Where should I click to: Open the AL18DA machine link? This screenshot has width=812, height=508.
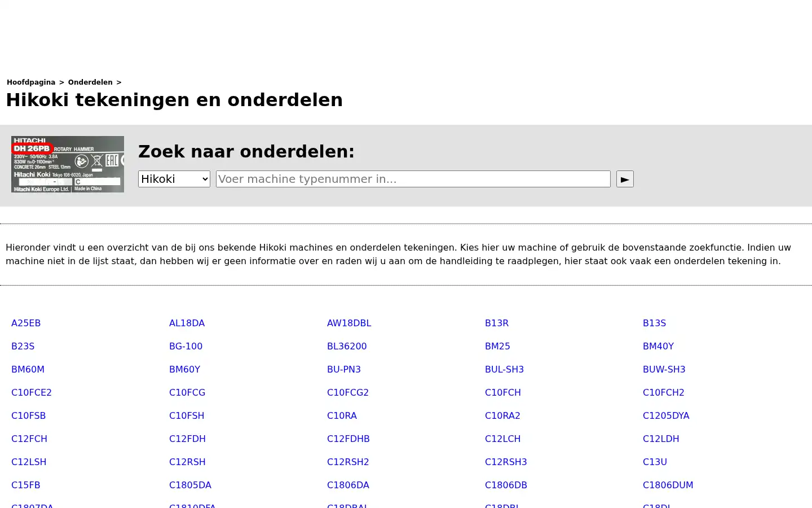[187, 323]
